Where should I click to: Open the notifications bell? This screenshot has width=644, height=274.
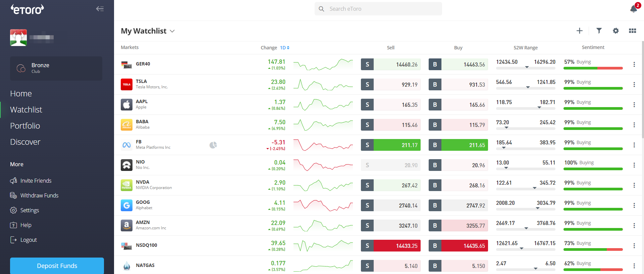coord(634,9)
